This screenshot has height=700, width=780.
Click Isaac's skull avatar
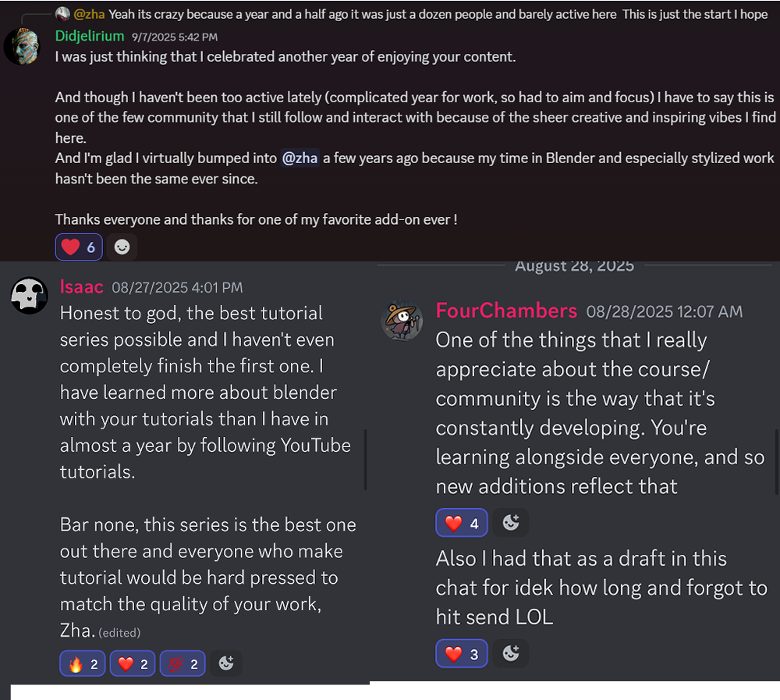(x=30, y=297)
